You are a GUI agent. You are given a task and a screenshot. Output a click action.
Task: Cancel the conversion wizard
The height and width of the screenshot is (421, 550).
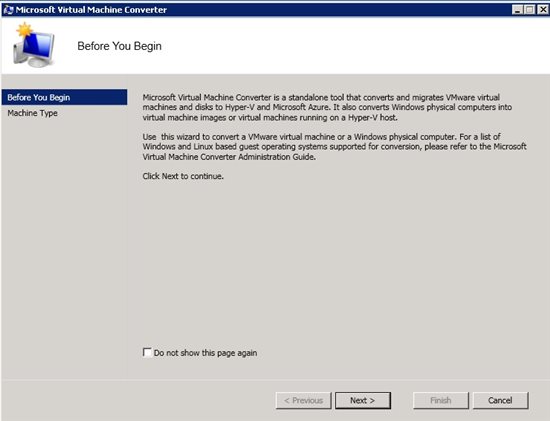[x=500, y=400]
